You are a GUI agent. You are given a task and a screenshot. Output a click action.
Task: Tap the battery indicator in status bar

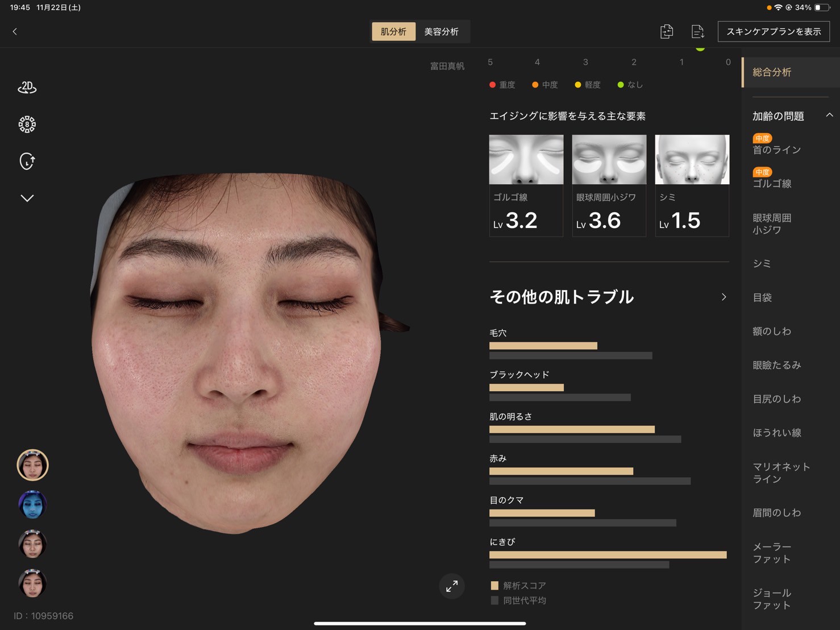coord(821,7)
